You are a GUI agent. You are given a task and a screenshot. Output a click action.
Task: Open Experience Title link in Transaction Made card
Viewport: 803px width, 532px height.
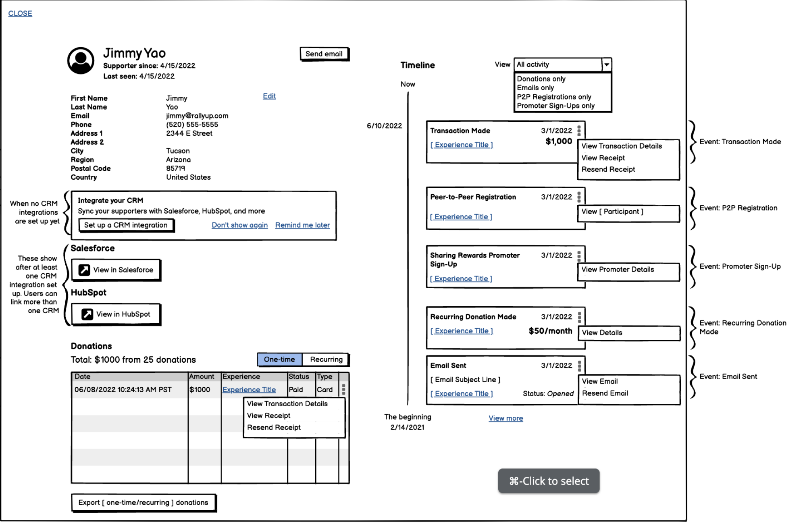(462, 145)
